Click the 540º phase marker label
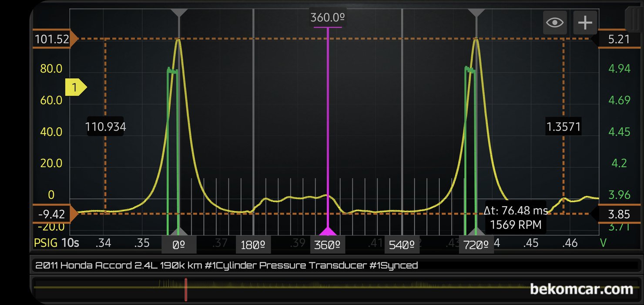The height and width of the screenshot is (305, 644). pyautogui.click(x=402, y=245)
